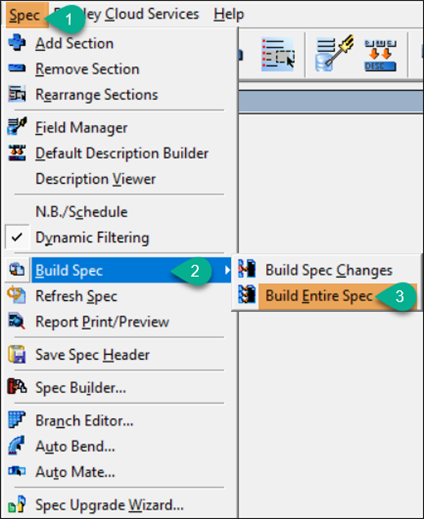Click the database screwdriver toolbar icon
The width and height of the screenshot is (424, 519).
pos(334,53)
